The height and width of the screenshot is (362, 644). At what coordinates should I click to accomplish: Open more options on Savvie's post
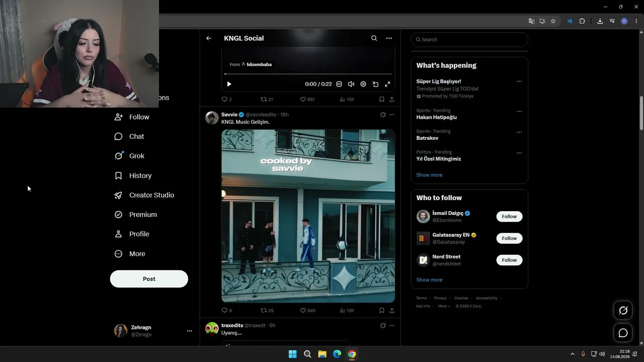(392, 115)
